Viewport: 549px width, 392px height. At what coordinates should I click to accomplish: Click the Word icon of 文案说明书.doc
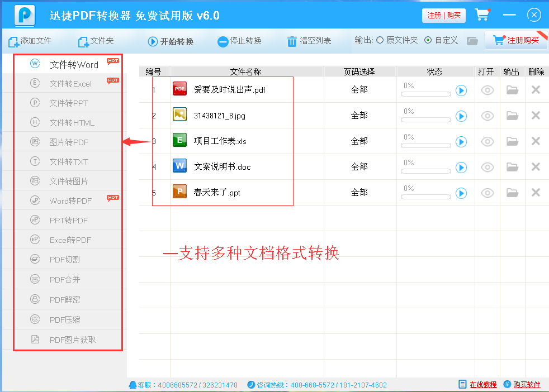coord(179,166)
